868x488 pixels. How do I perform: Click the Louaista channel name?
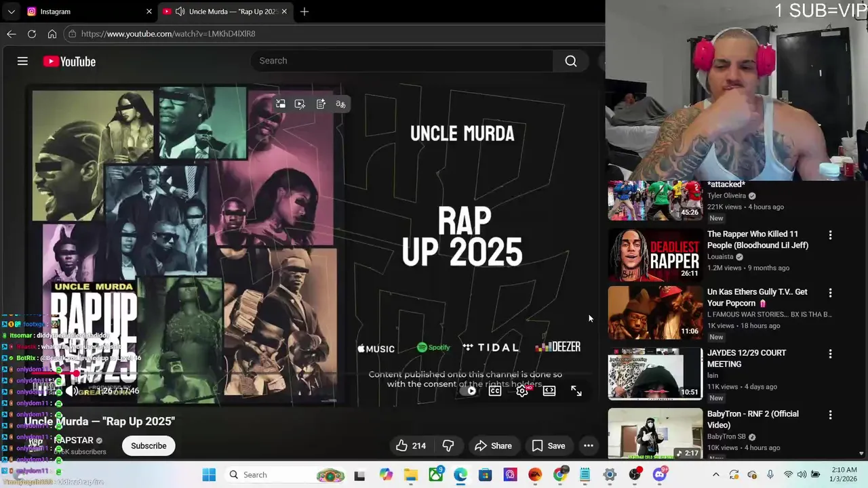coord(720,257)
